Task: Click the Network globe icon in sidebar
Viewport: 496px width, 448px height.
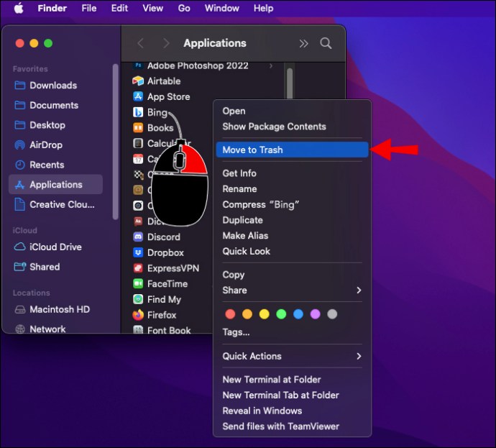Action: click(20, 329)
